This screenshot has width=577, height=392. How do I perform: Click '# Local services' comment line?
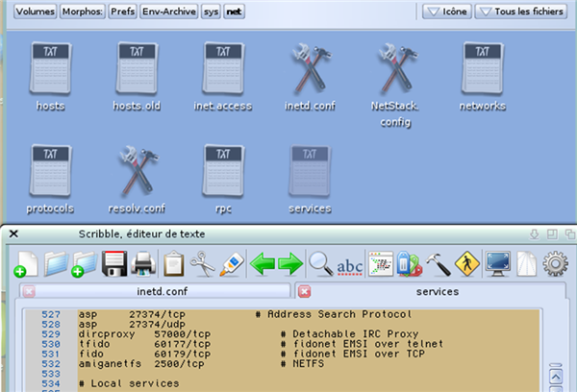(x=129, y=383)
